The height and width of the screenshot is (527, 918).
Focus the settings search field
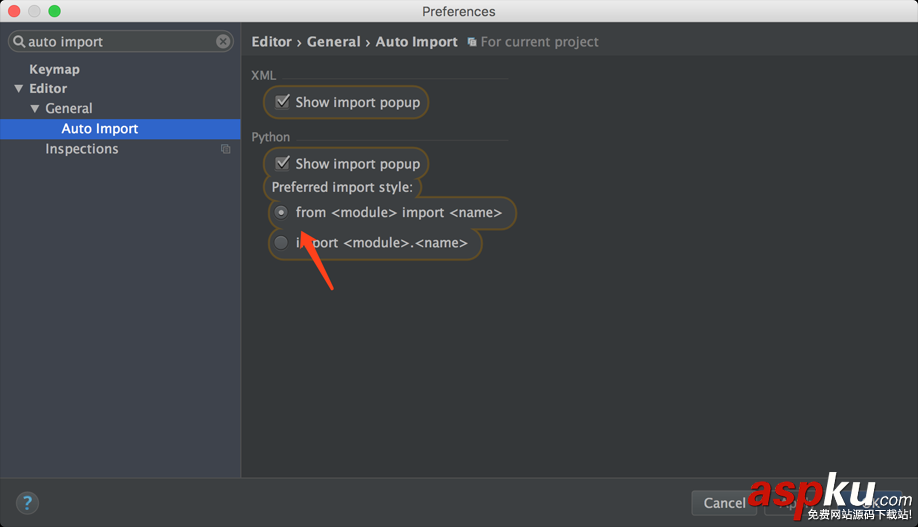pos(120,42)
